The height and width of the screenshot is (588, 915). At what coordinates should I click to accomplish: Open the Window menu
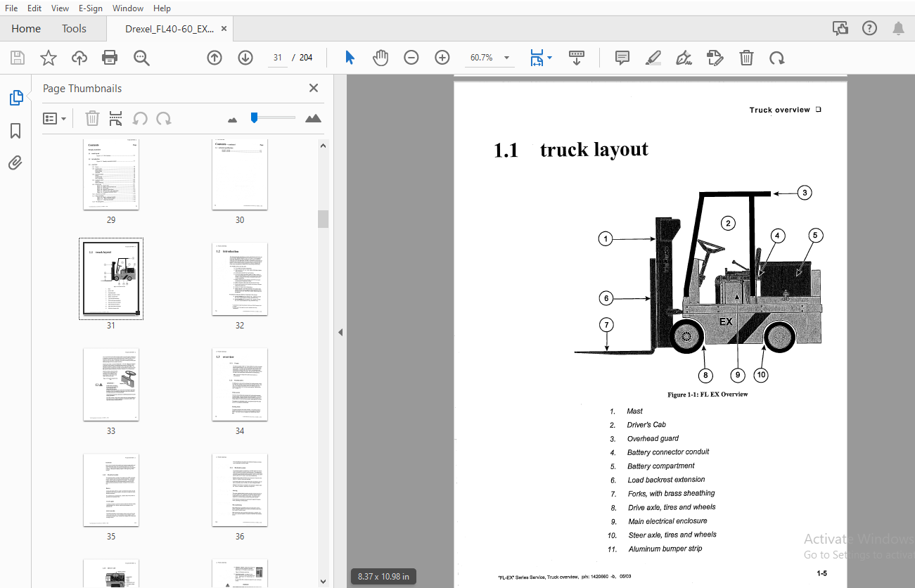tap(128, 8)
